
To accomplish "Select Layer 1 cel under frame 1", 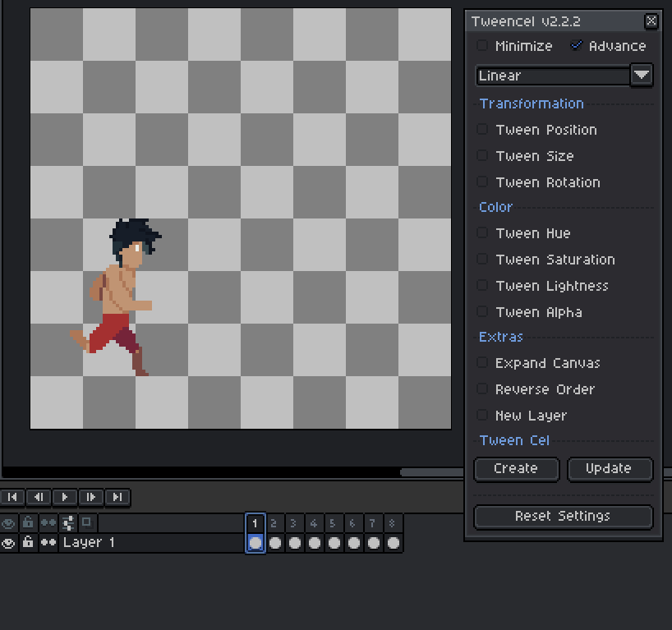I will click(x=255, y=543).
